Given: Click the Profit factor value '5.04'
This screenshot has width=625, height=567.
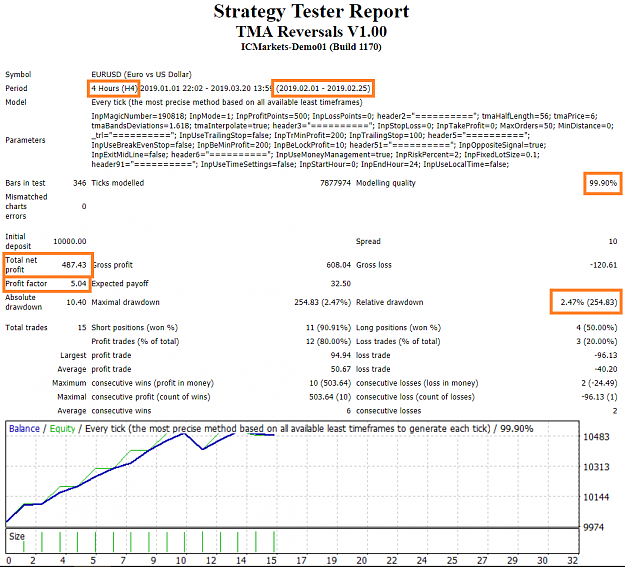Looking at the screenshot, I should coord(79,284).
